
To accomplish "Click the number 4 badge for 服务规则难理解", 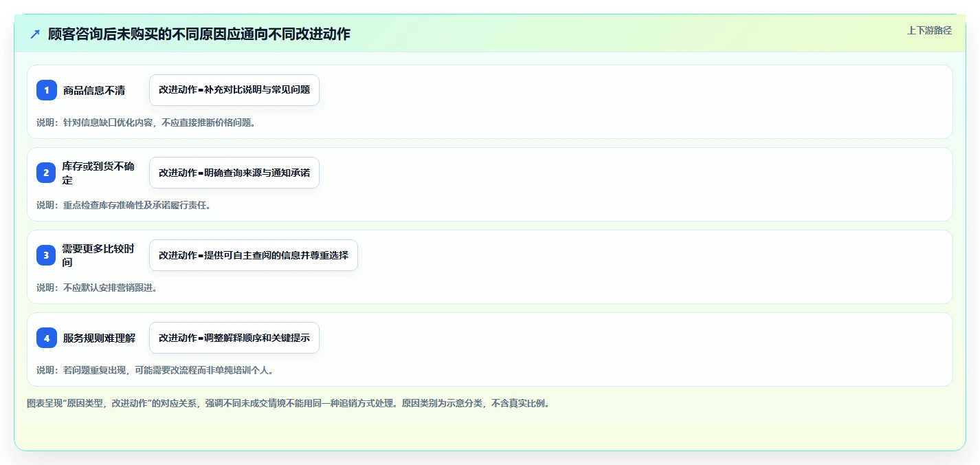I will (47, 338).
